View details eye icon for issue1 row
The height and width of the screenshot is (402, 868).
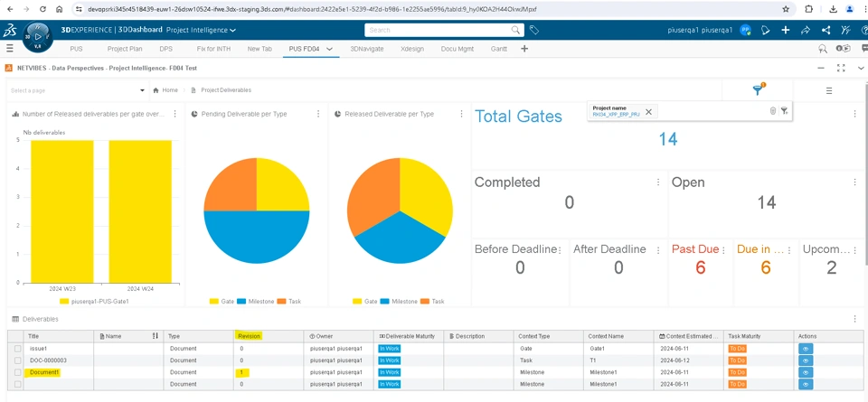tap(806, 349)
